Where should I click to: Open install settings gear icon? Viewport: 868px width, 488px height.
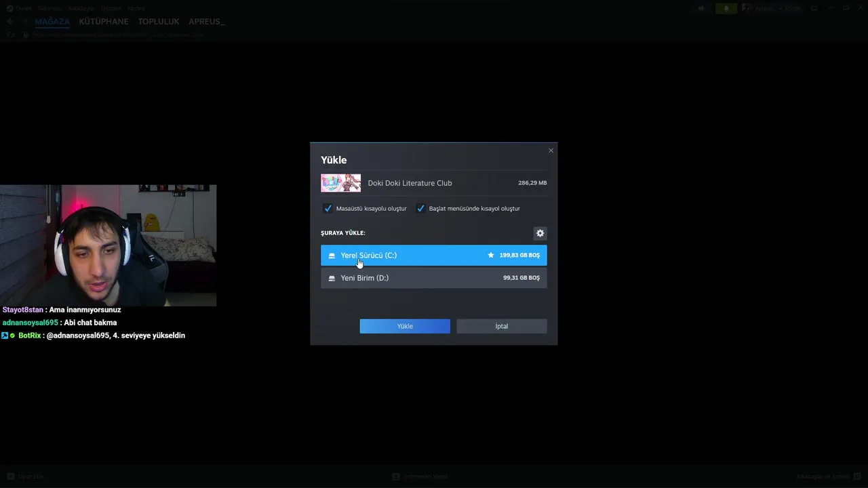click(540, 233)
